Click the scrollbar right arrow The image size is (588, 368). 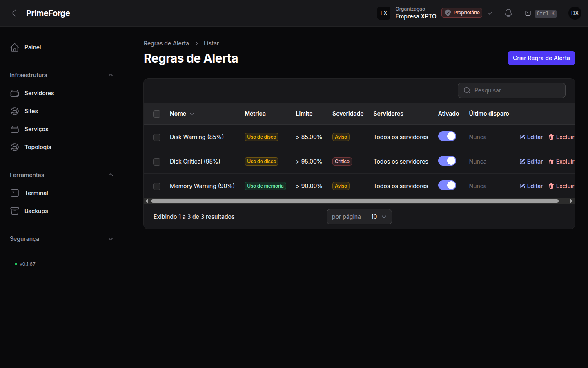pyautogui.click(x=571, y=201)
